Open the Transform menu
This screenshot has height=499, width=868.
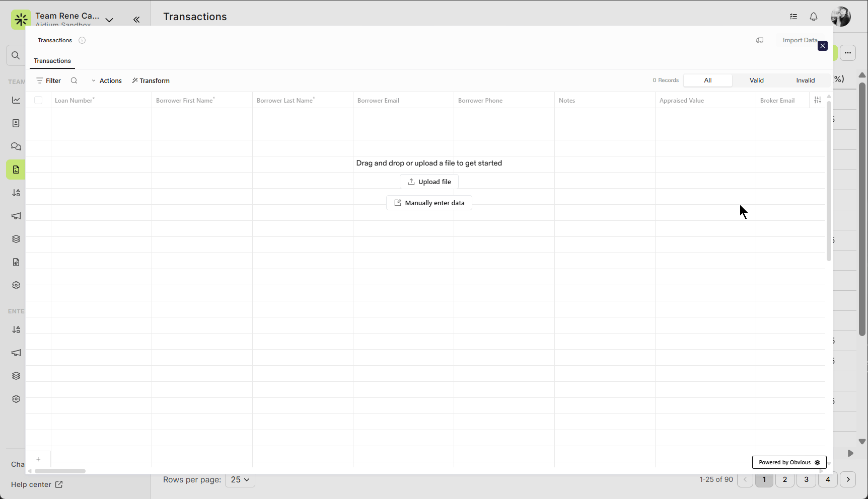(x=151, y=80)
